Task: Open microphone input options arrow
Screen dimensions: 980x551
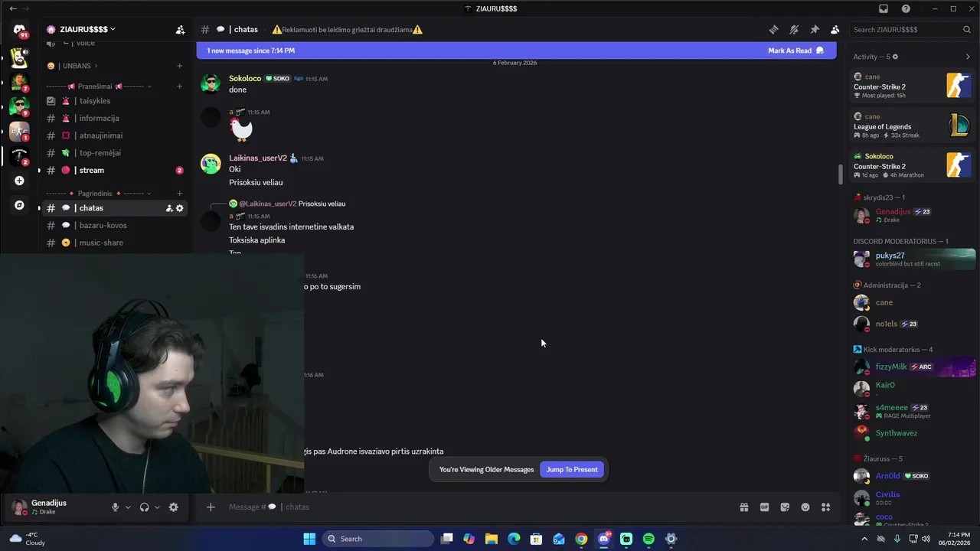Action: tap(128, 507)
